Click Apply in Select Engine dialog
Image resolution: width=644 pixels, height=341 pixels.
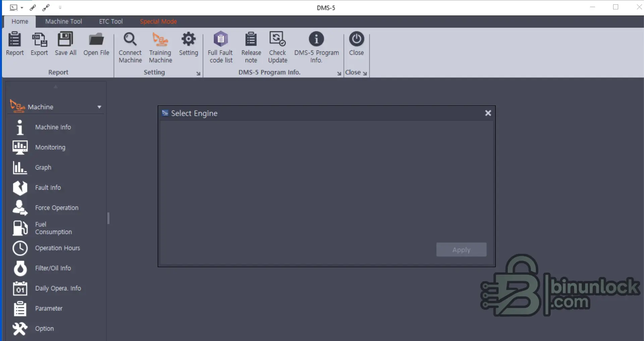(x=461, y=250)
